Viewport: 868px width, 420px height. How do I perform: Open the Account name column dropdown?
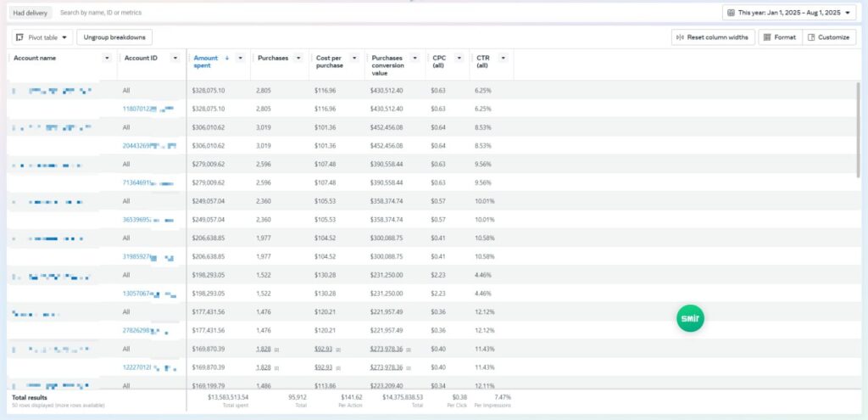tap(107, 58)
